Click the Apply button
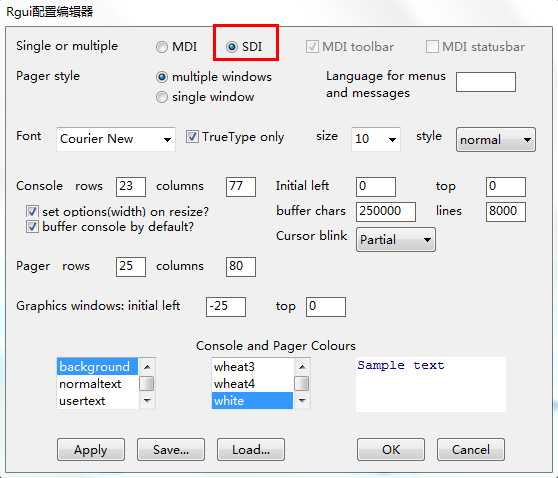 pos(91,450)
